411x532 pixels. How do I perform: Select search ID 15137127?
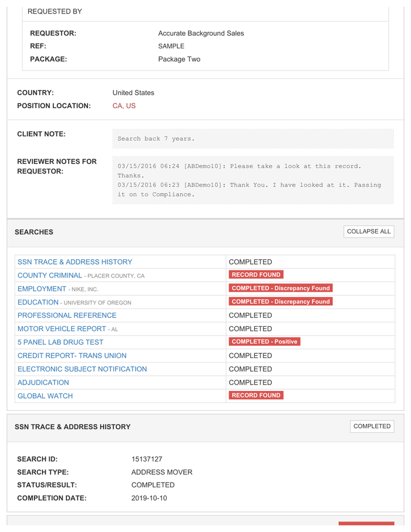tap(147, 459)
